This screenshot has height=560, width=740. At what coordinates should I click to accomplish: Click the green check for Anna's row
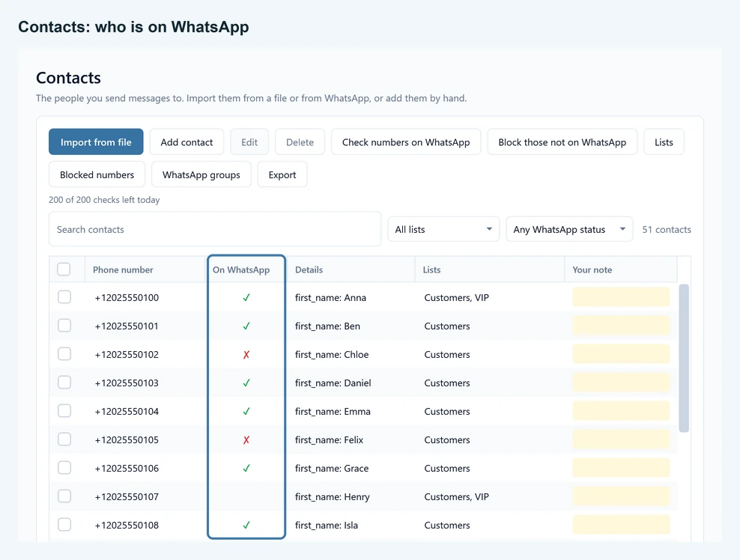coord(246,298)
